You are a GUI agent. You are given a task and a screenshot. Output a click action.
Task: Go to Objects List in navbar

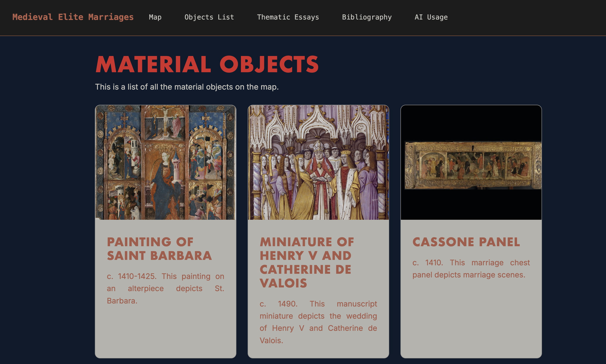(x=209, y=17)
